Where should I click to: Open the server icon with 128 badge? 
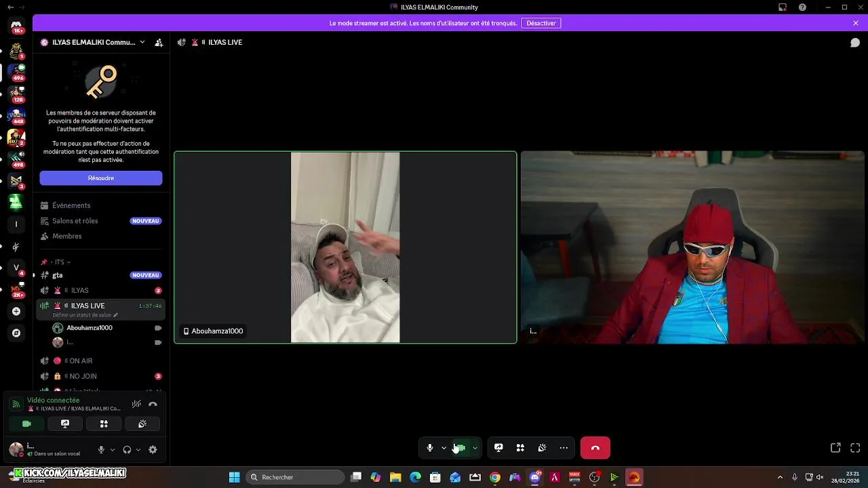(16, 93)
